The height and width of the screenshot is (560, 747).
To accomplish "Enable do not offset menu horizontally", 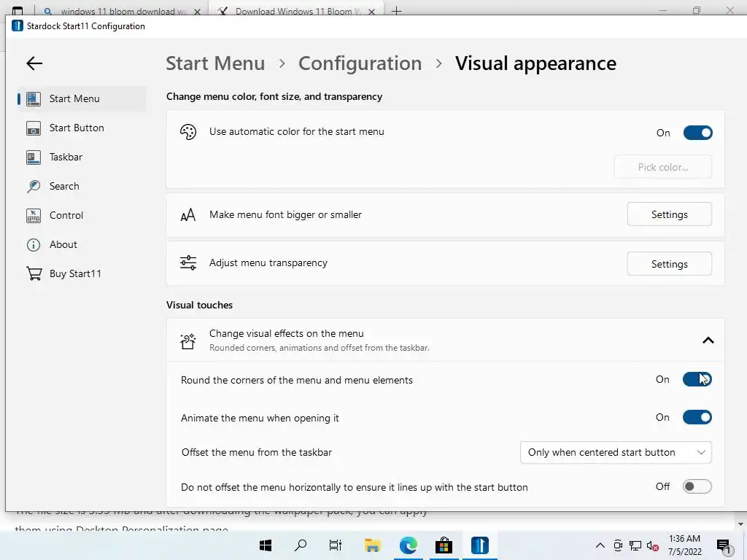I will pyautogui.click(x=697, y=486).
